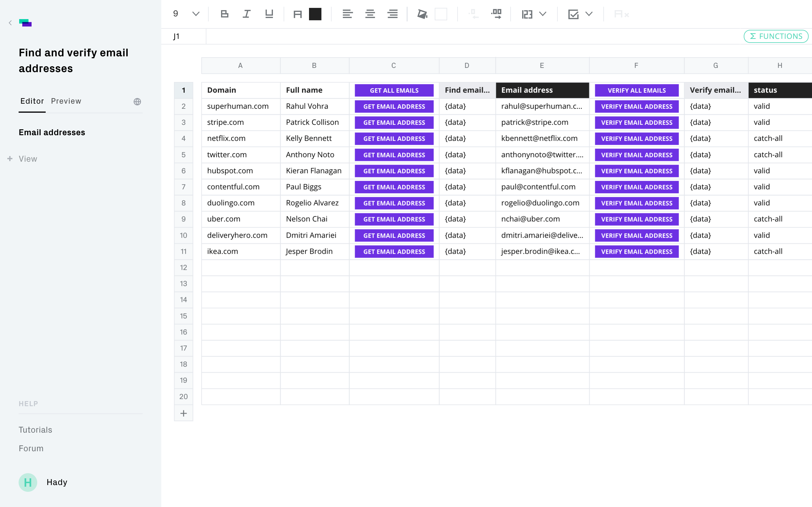The image size is (812, 507).
Task: Increase decimal places
Action: click(x=496, y=14)
